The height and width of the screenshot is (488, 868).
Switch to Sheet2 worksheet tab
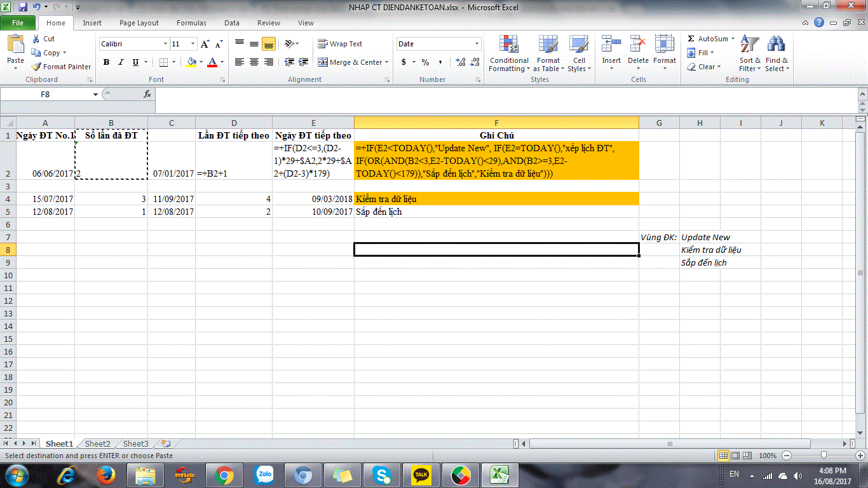point(98,444)
